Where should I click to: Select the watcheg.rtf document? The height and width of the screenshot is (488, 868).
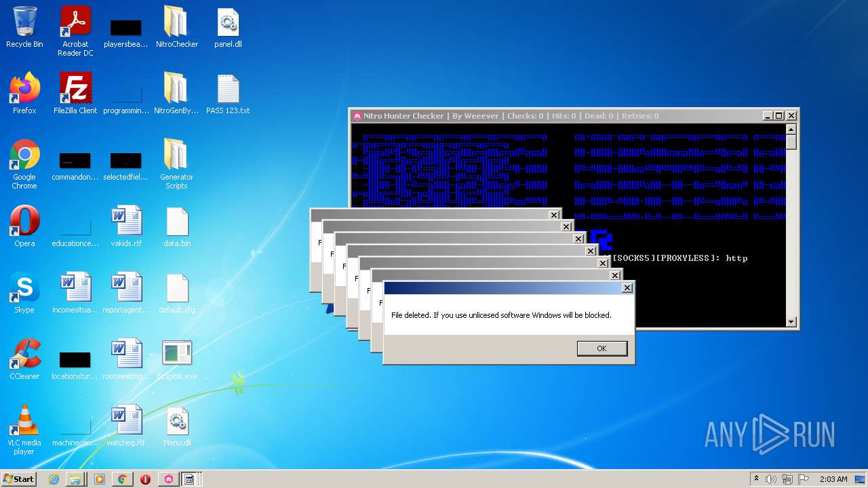pyautogui.click(x=126, y=426)
